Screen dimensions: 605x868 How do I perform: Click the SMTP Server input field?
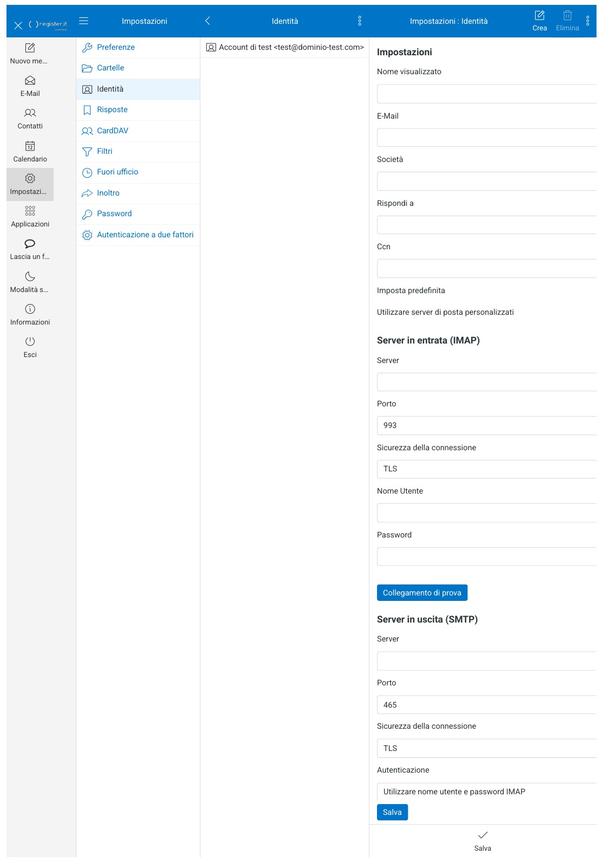pos(486,661)
